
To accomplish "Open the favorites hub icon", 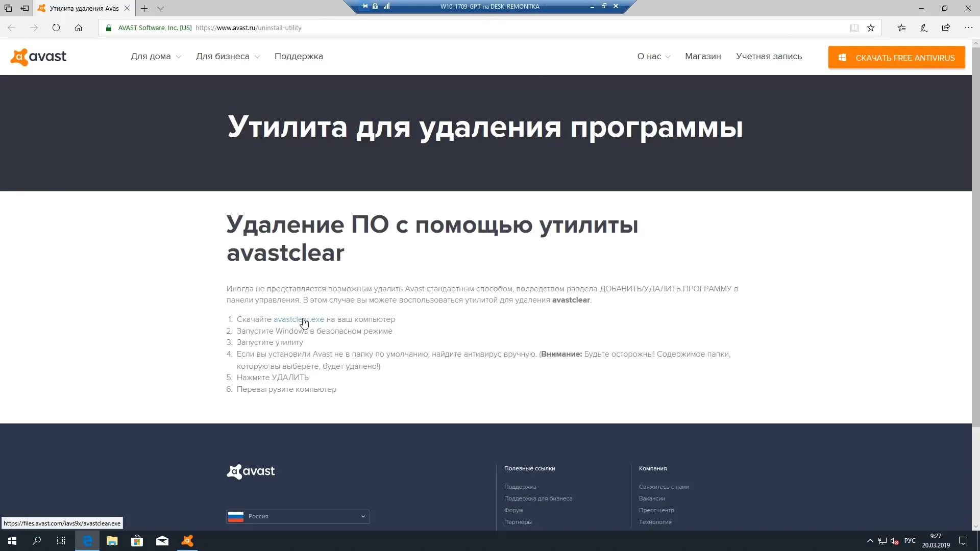I will point(901,28).
